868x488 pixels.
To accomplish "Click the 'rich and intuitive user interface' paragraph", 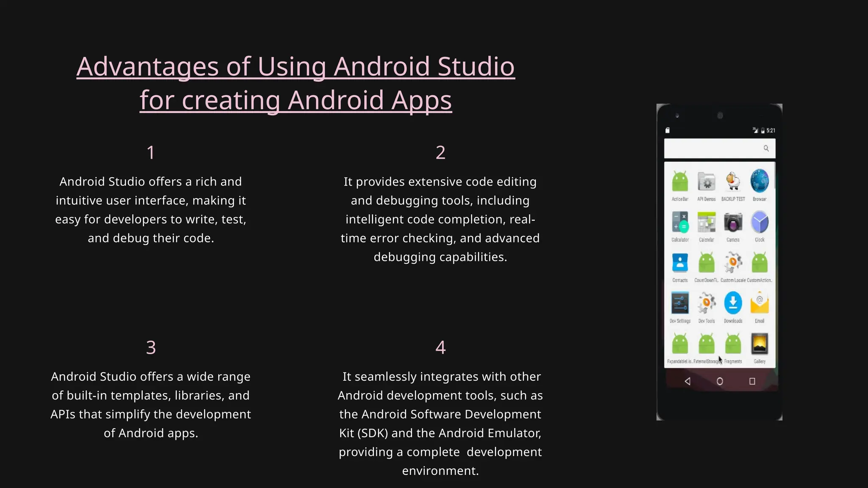I will pyautogui.click(x=151, y=210).
